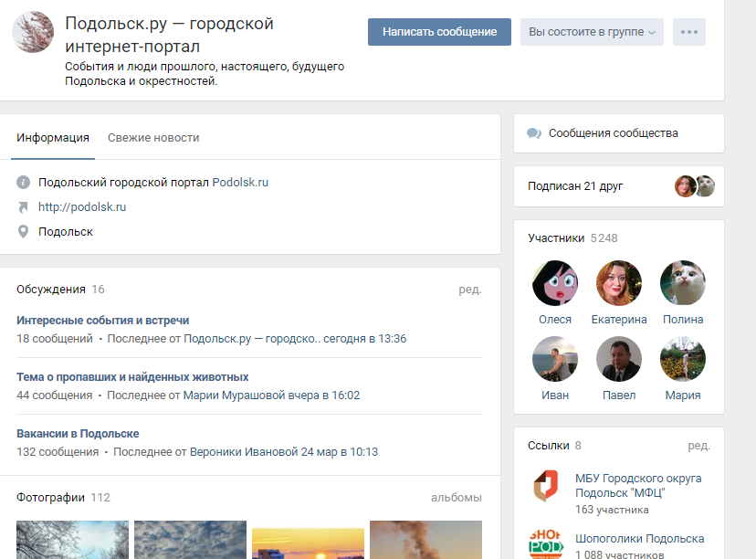Screen dimensions: 756x559
Task: Open Olesya's member avatar
Action: [554, 283]
